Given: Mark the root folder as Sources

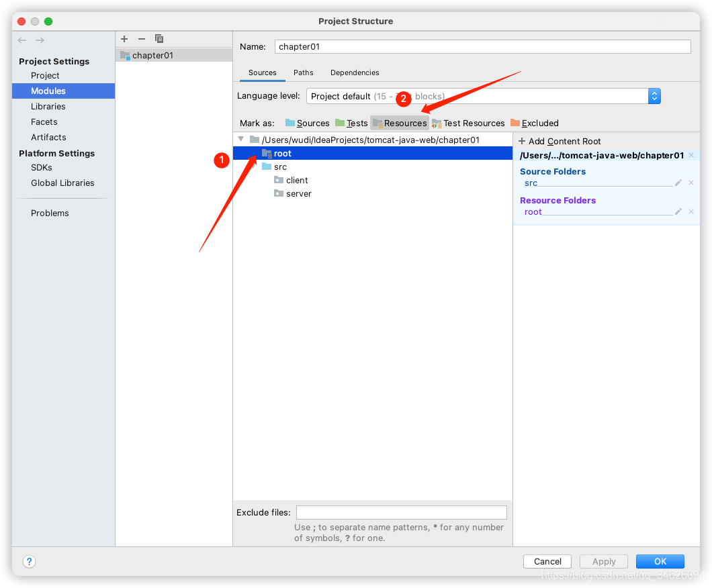Looking at the screenshot, I should click(312, 123).
